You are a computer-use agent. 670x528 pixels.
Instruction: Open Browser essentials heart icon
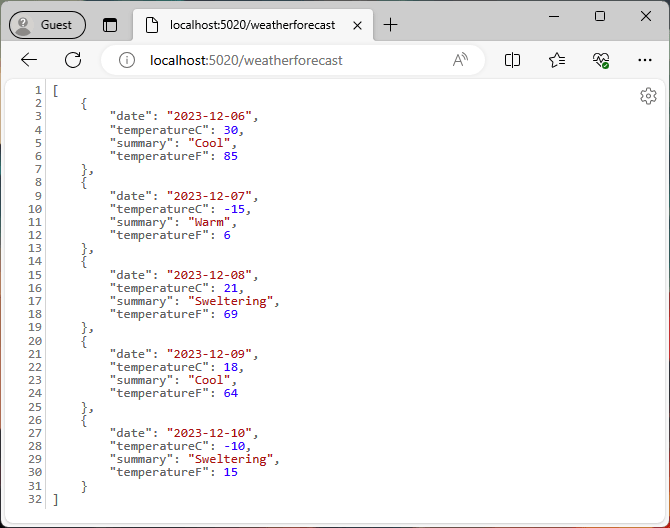pos(600,60)
